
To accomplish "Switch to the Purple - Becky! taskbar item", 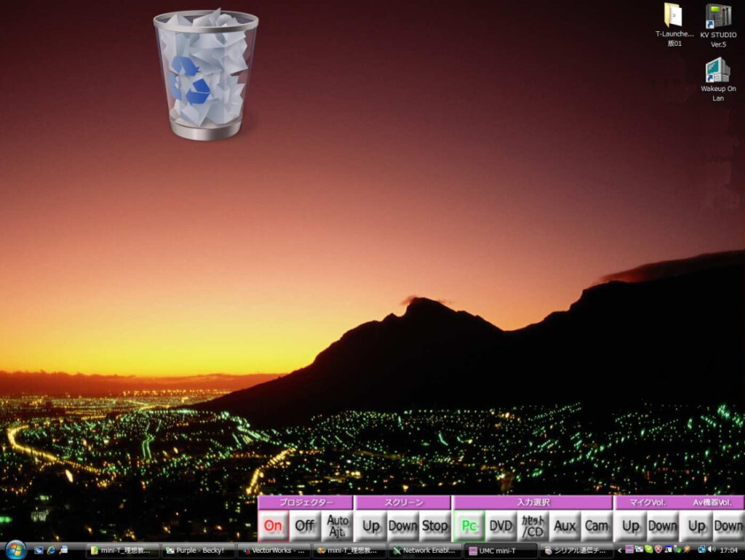I will point(199,551).
